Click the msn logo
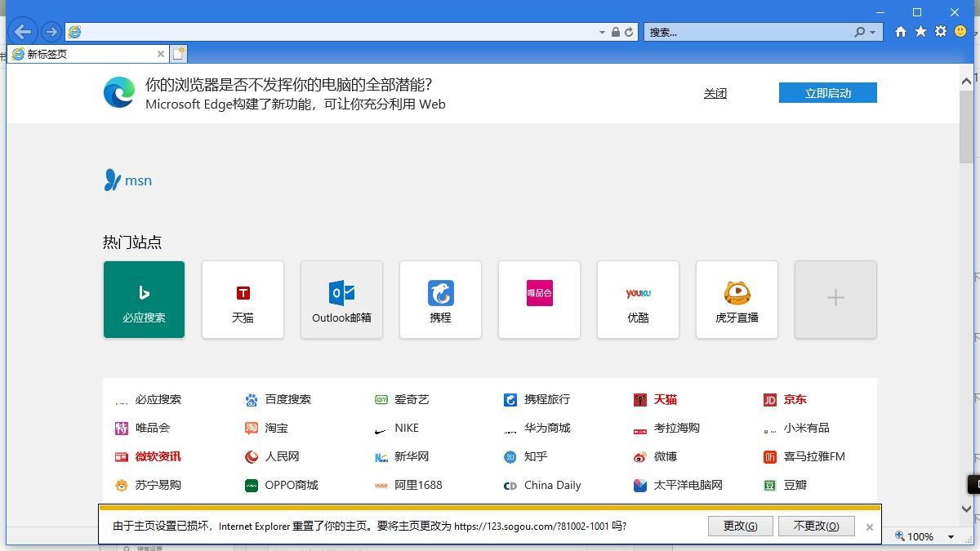The image size is (980, 551). [x=127, y=180]
